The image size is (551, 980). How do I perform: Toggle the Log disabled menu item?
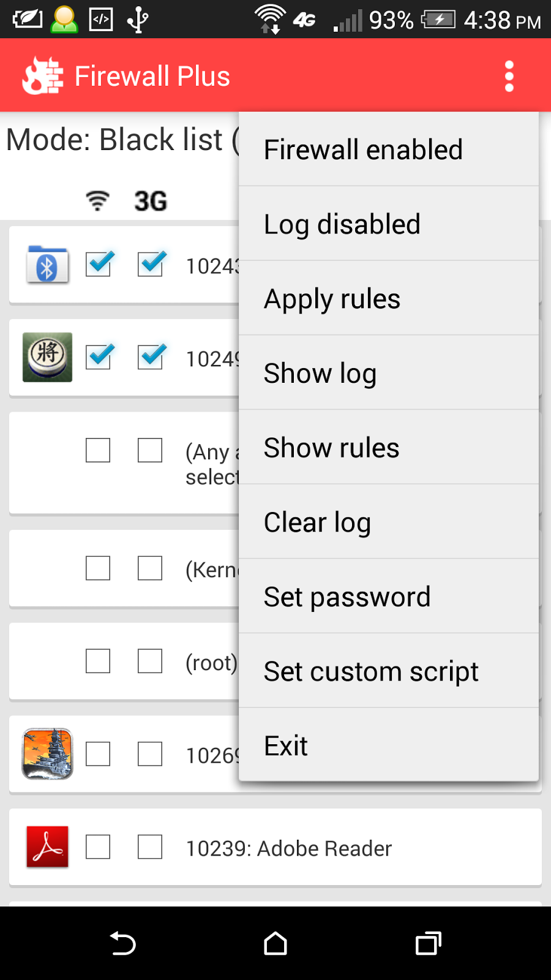(389, 224)
